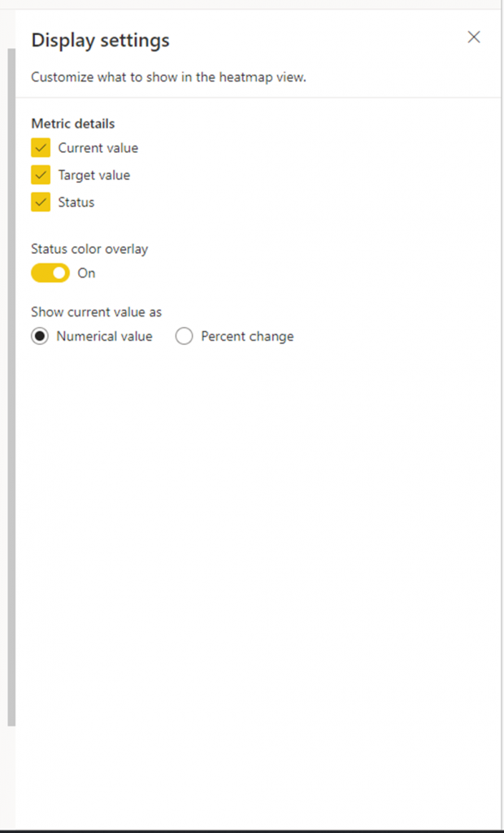Click the gray vertical scrollbar on left
The width and height of the screenshot is (504, 833).
point(11,386)
